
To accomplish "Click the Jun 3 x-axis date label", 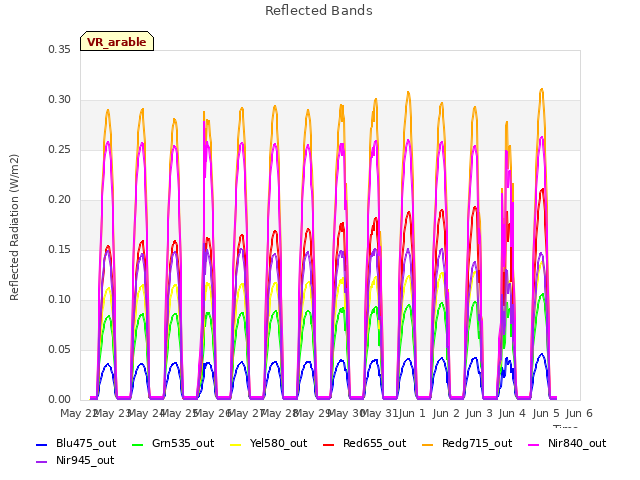I will (479, 413).
